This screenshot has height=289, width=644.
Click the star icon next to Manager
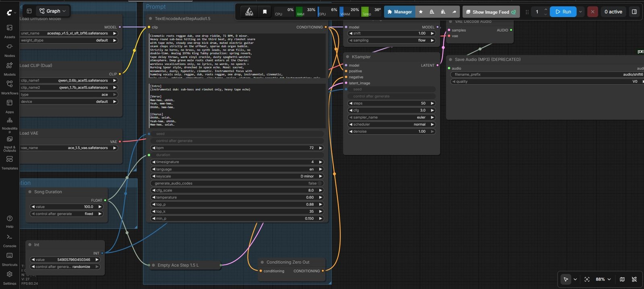coord(421,12)
